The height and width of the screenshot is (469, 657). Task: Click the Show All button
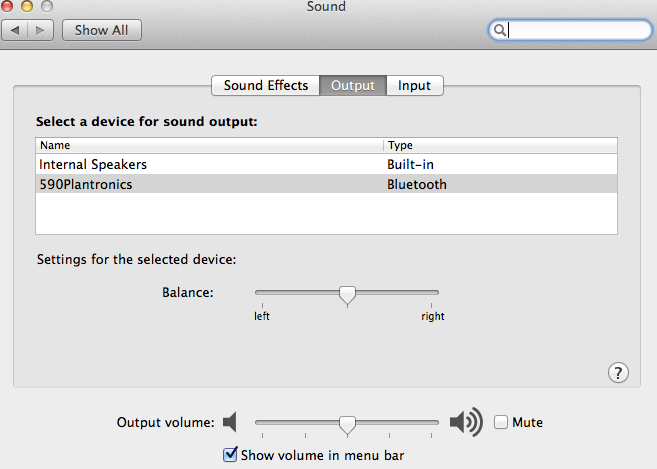pyautogui.click(x=102, y=30)
